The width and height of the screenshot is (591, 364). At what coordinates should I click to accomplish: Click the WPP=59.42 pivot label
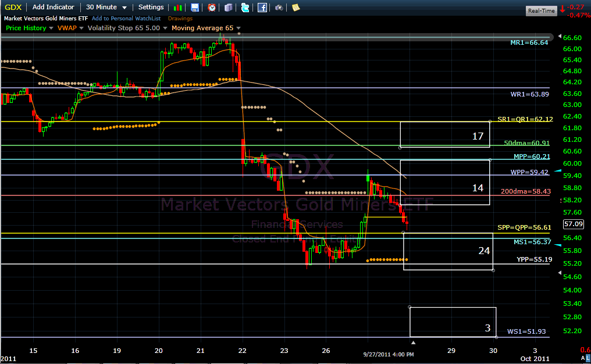(529, 172)
